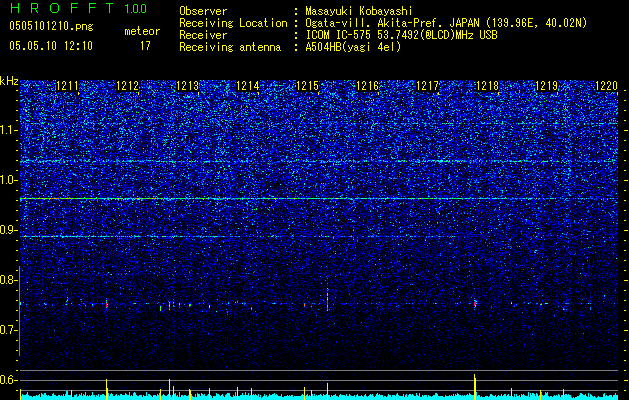Click the 'Receiving antenna' label
Viewport: 629px width, 400px height.
[230, 47]
